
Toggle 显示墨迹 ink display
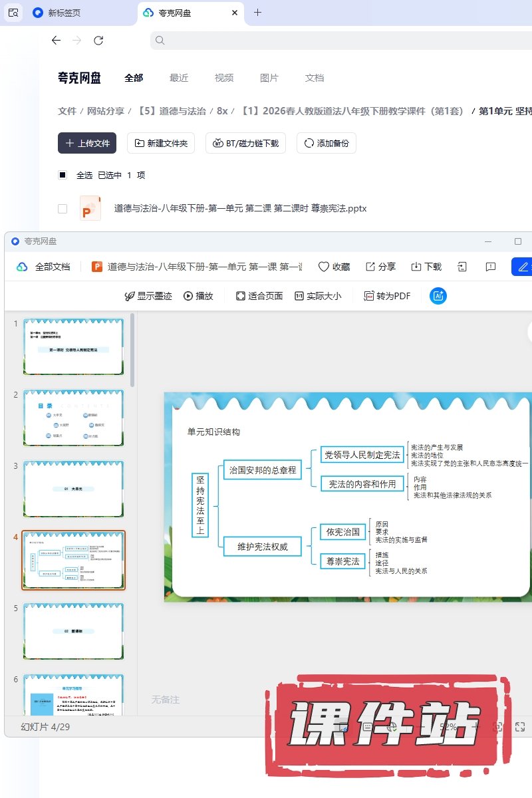pyautogui.click(x=148, y=296)
